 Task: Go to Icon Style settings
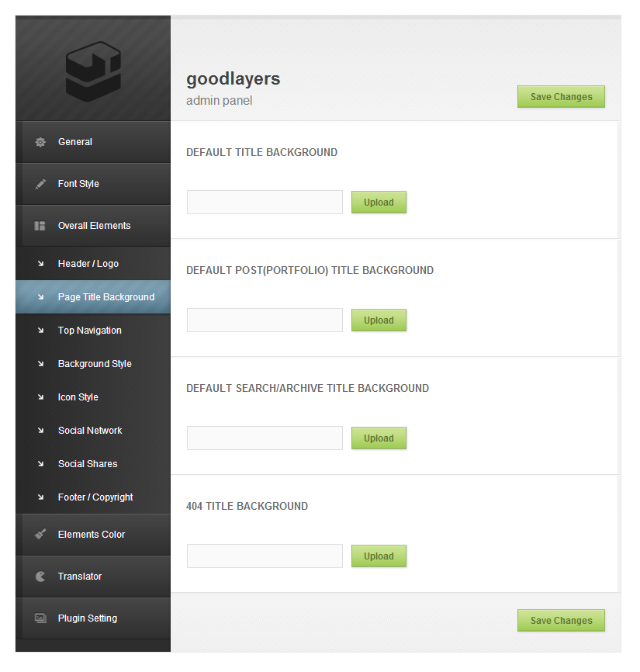click(78, 397)
